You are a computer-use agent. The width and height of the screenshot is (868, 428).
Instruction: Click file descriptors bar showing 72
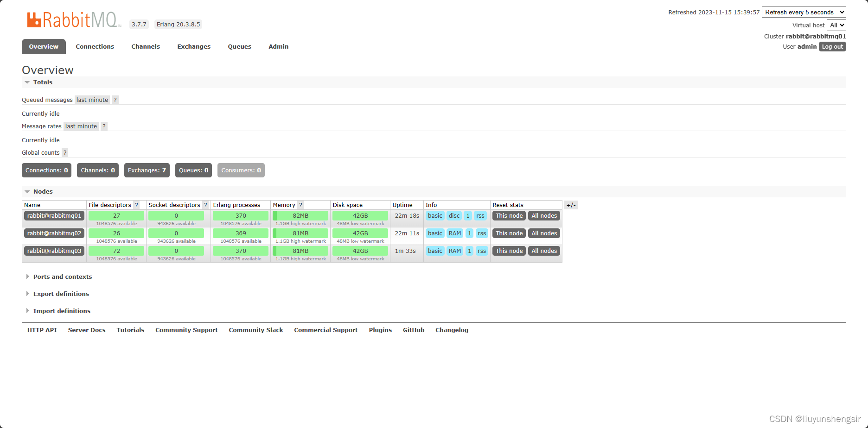[x=116, y=251]
